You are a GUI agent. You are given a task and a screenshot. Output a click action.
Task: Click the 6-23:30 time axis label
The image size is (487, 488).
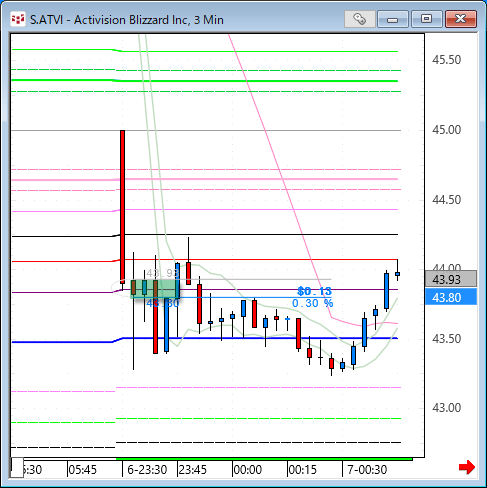click(x=147, y=470)
